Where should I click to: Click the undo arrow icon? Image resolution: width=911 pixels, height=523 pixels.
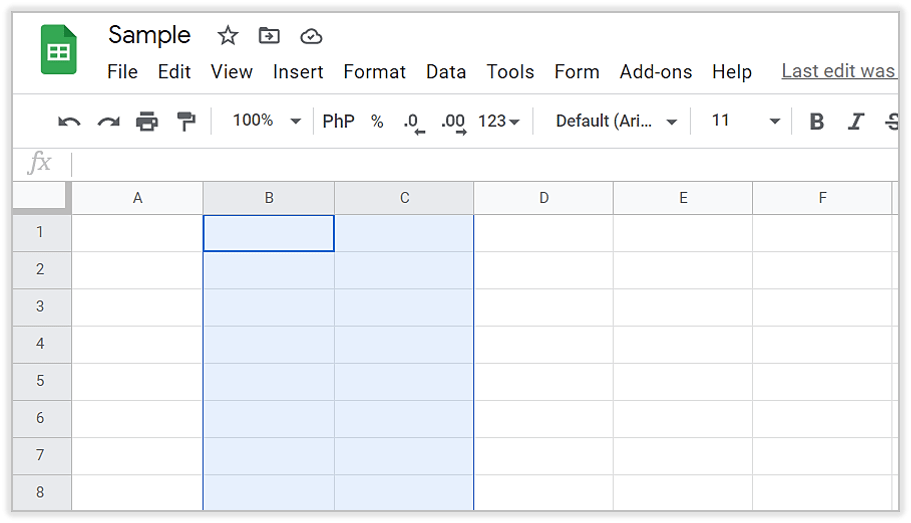point(69,122)
